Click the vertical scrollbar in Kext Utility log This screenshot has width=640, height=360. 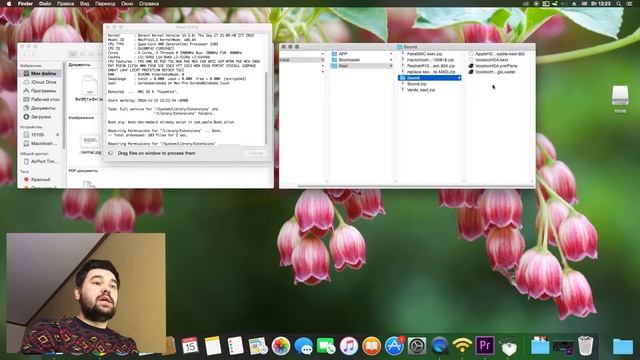click(268, 108)
